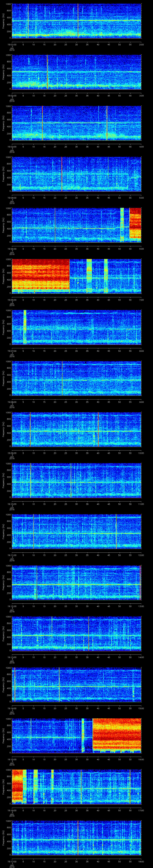
Task: Click red vertical line in 19:02:00 panel
Action: click(47, 72)
